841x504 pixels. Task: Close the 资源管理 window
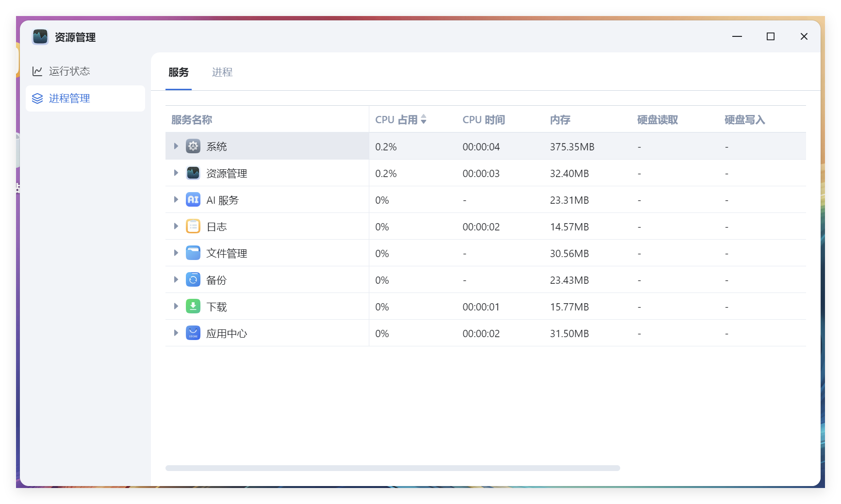(x=804, y=36)
